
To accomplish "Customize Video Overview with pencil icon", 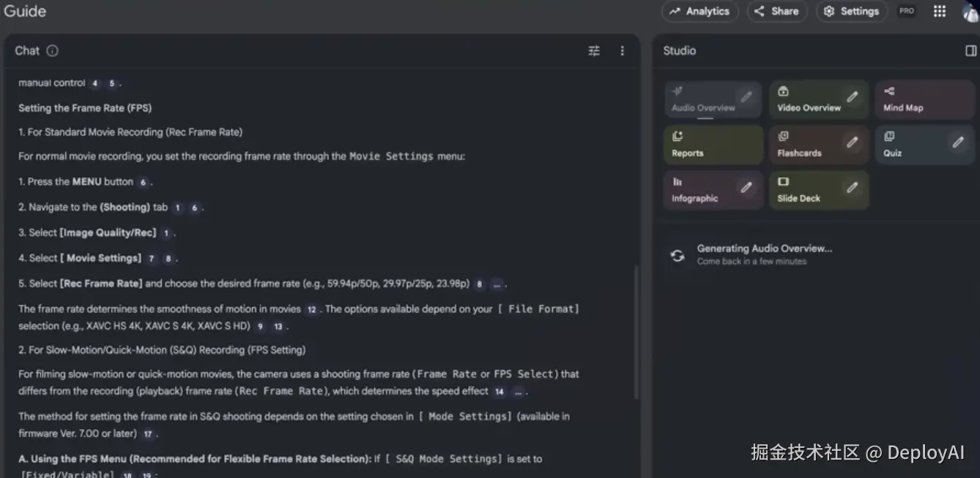I will point(853,97).
